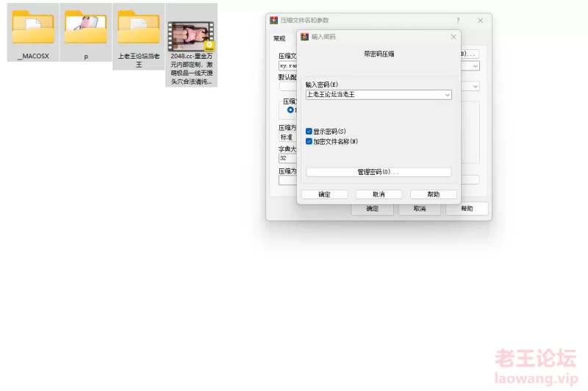Viewport: 588px width, 391px height.
Task: Open 管理密码(O)... dialog
Action: 379,172
